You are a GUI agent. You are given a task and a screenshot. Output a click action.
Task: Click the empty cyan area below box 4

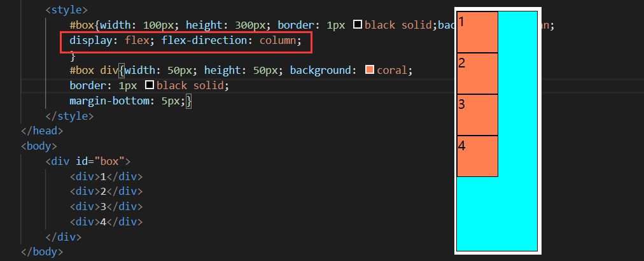(496, 213)
